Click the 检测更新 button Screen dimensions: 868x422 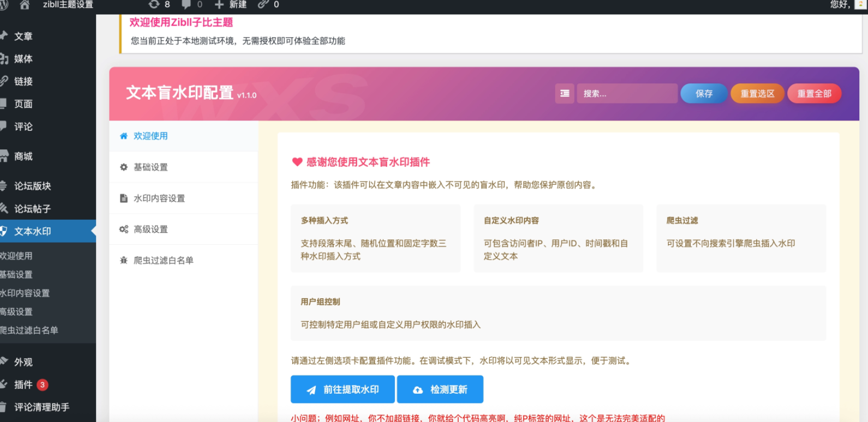point(440,390)
